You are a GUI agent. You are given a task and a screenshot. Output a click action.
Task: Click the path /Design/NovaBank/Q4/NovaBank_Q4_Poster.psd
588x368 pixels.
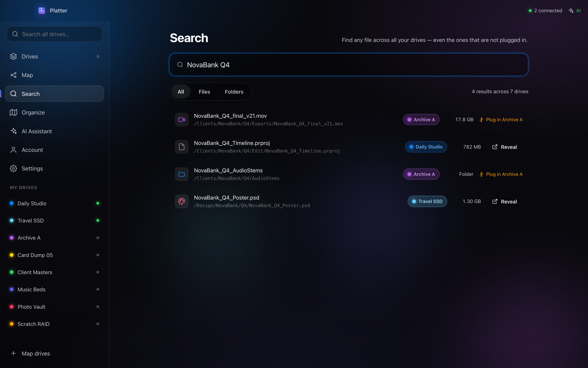tap(252, 205)
